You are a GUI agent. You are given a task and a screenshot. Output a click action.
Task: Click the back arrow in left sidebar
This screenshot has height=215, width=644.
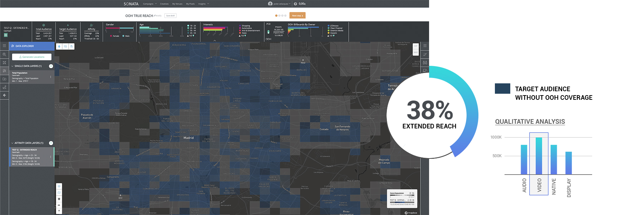tap(4, 95)
